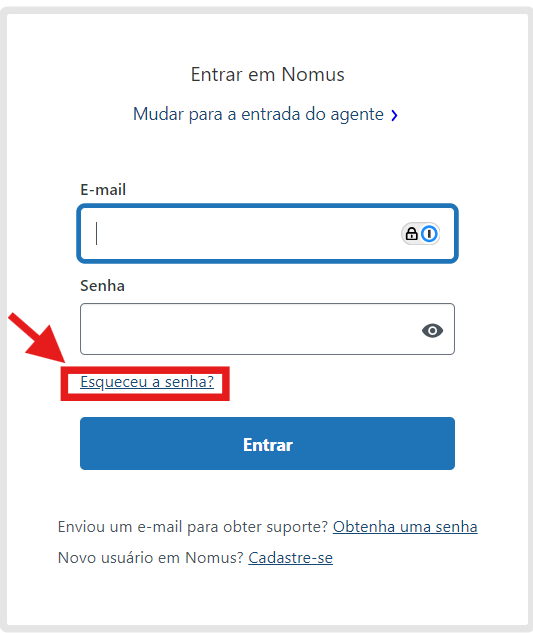The height and width of the screenshot is (633, 533).
Task: Click the blue chevron after agent login text
Action: pos(395,115)
